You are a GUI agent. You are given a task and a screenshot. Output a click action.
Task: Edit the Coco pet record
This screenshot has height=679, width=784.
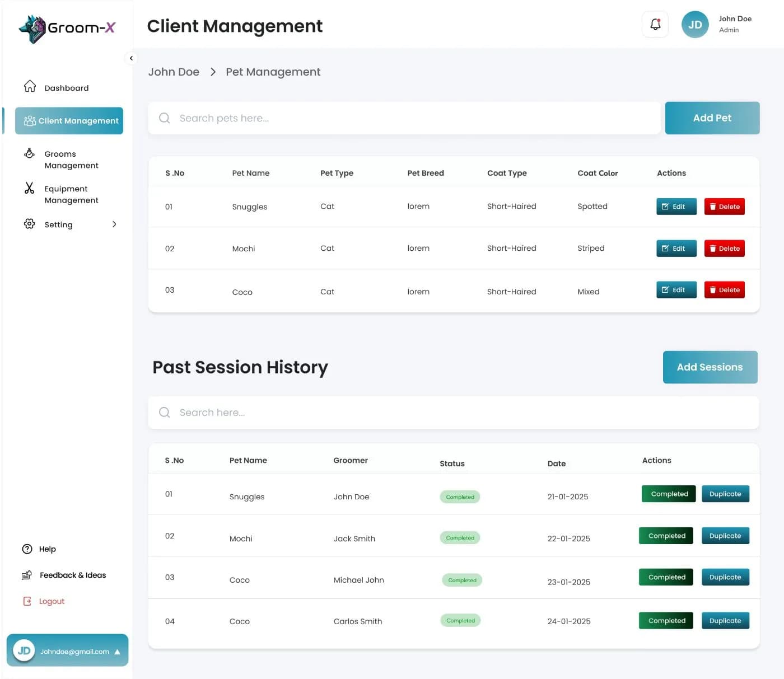[x=676, y=290]
